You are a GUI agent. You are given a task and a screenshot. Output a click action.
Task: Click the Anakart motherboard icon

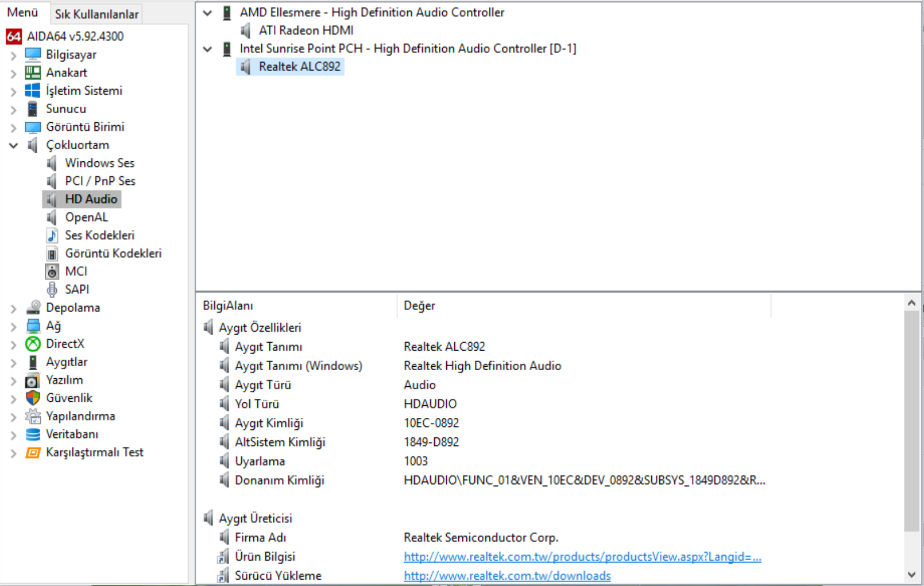[x=33, y=73]
